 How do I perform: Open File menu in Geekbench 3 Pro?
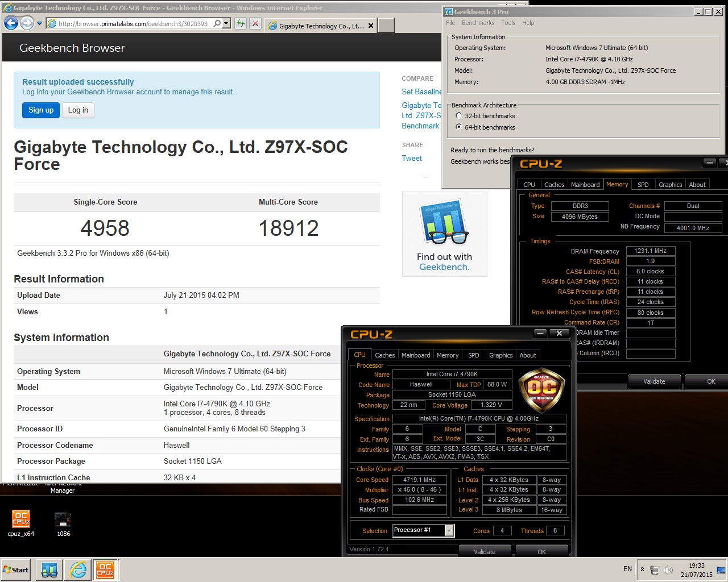(x=450, y=23)
